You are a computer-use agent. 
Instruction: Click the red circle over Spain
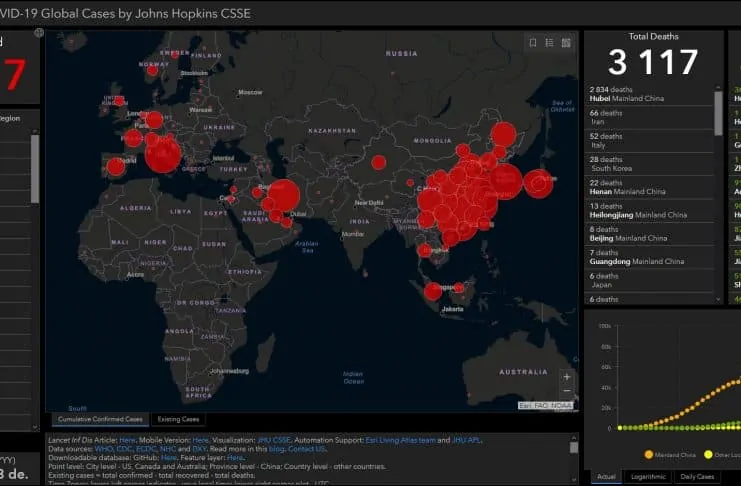click(x=116, y=167)
